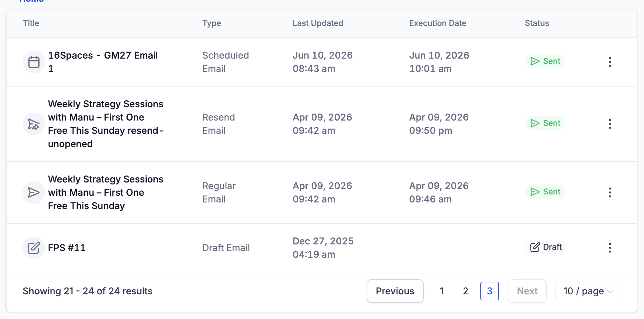Jump to page 2
Screen dimensions: 644x319
tap(465, 291)
